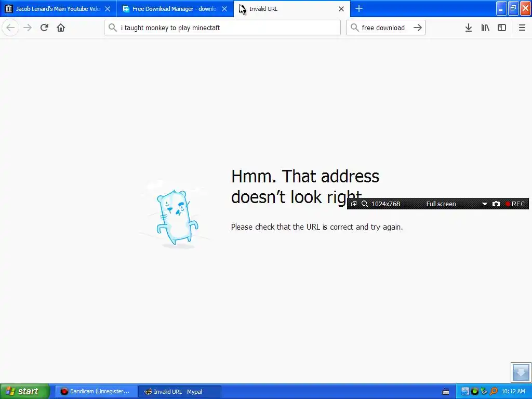Screen dimensions: 532x399
Task: Click the search bar magnifier icon
Action: pos(354,28)
